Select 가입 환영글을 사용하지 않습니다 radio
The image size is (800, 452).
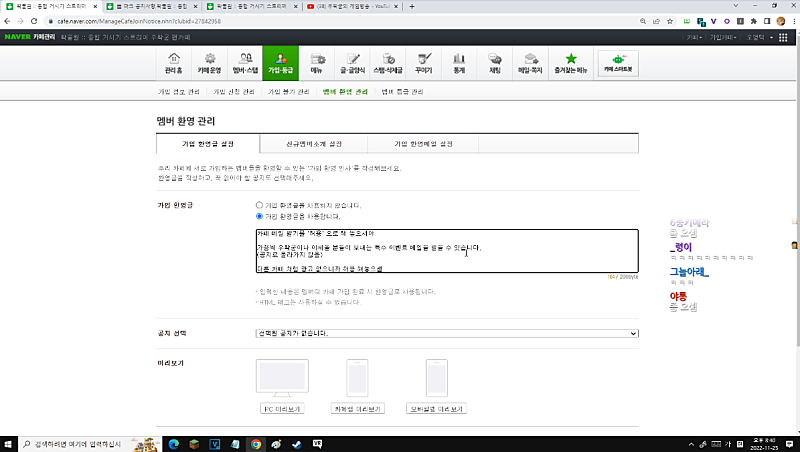click(x=259, y=205)
